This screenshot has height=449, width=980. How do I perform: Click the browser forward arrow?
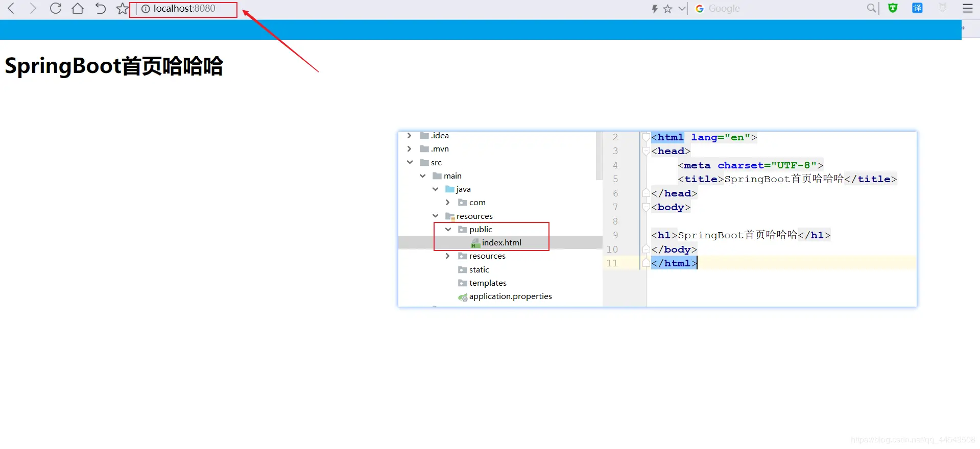pos(33,8)
